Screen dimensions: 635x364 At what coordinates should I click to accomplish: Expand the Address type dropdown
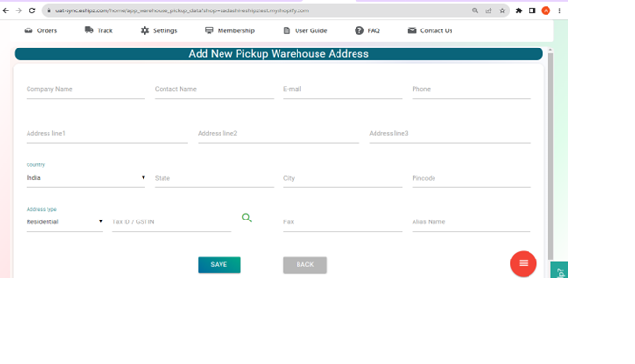click(64, 221)
